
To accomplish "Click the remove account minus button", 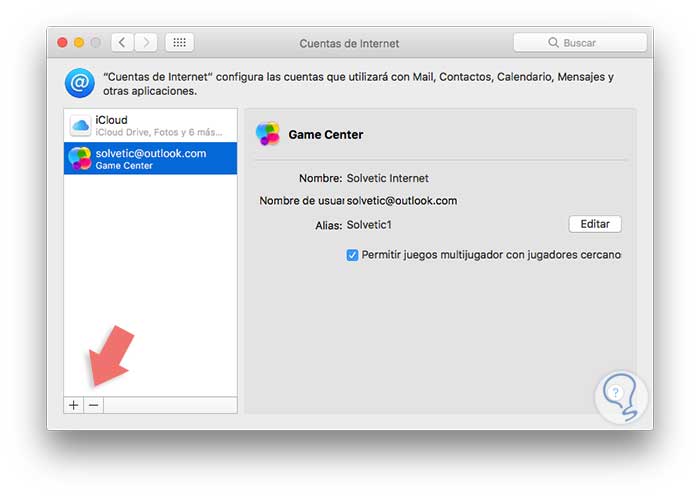I will point(92,405).
